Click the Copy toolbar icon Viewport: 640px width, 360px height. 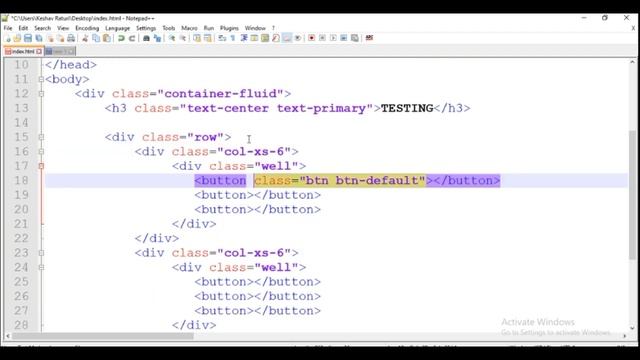point(96,38)
